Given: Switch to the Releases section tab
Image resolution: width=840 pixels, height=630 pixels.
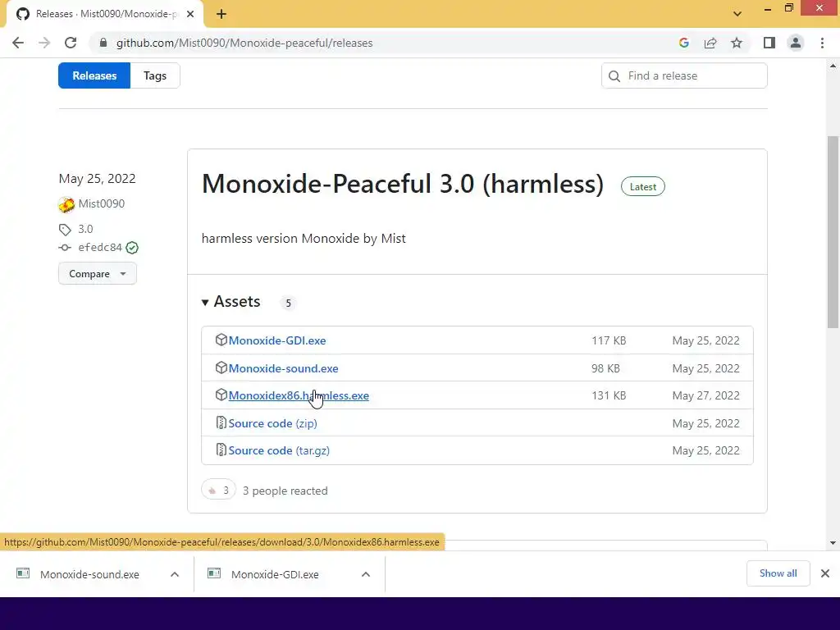Looking at the screenshot, I should [94, 75].
